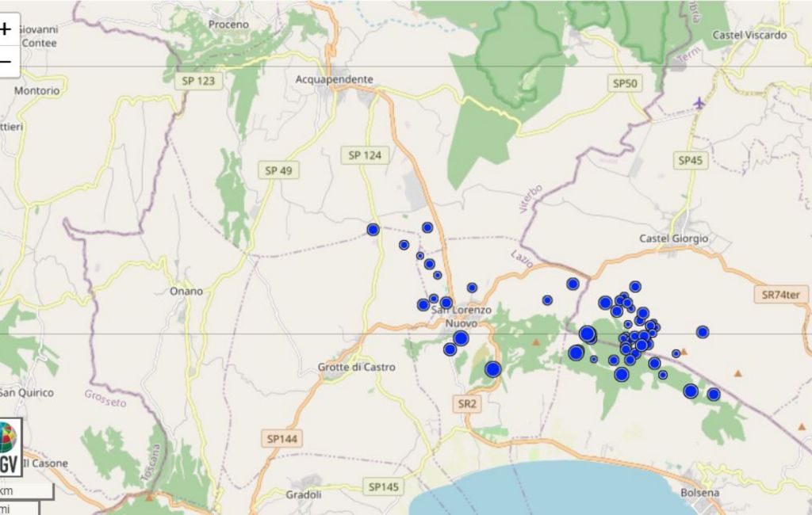Zoom out using the minus button
This screenshot has width=812, height=515.
point(6,62)
